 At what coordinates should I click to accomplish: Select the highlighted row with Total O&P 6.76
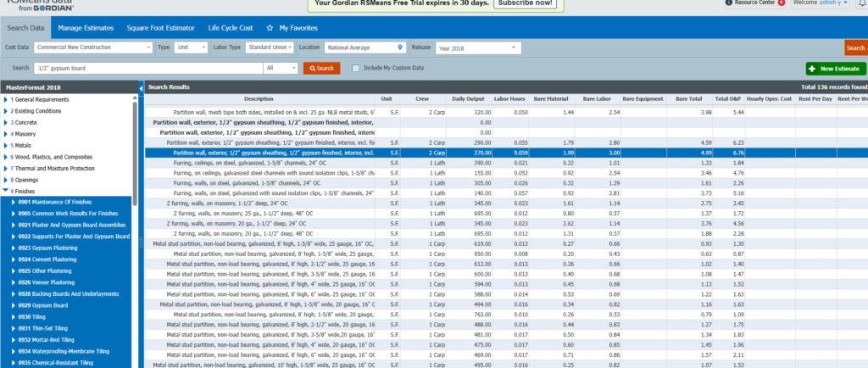[x=507, y=153]
